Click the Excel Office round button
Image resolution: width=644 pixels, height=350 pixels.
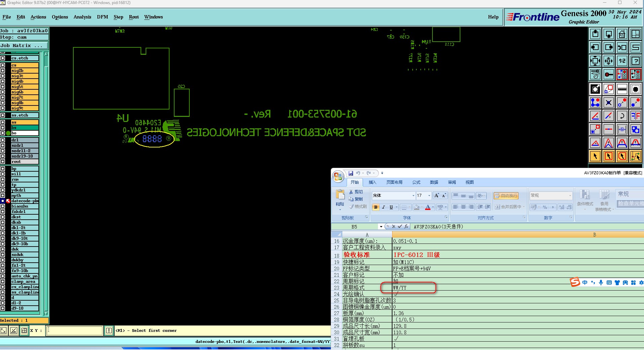pyautogui.click(x=338, y=177)
